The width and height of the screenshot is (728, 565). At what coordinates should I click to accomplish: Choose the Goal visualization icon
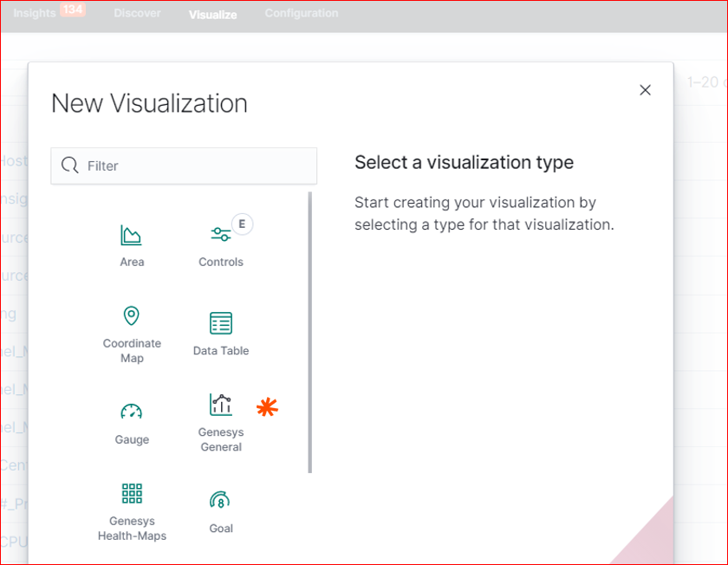221,500
